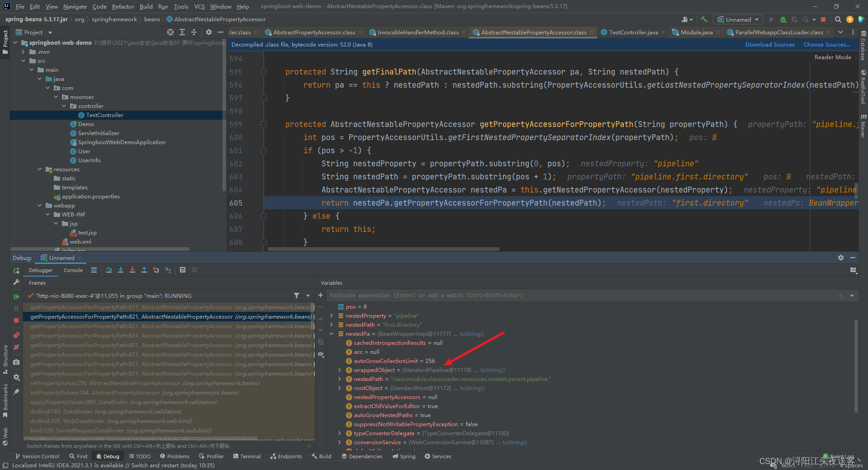Stop the running configuration with red square
Viewport: 868px width, 470px height.
(x=823, y=19)
